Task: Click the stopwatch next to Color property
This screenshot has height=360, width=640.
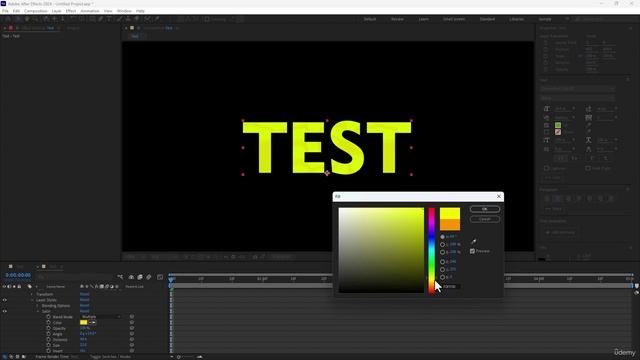Action: tap(49, 322)
